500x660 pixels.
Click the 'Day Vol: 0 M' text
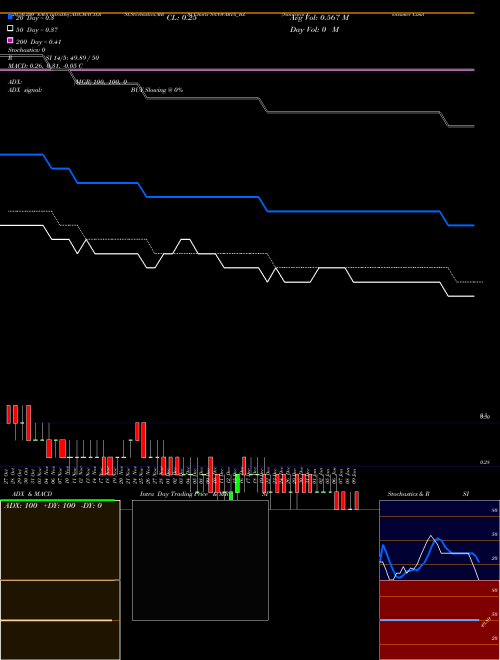(314, 29)
